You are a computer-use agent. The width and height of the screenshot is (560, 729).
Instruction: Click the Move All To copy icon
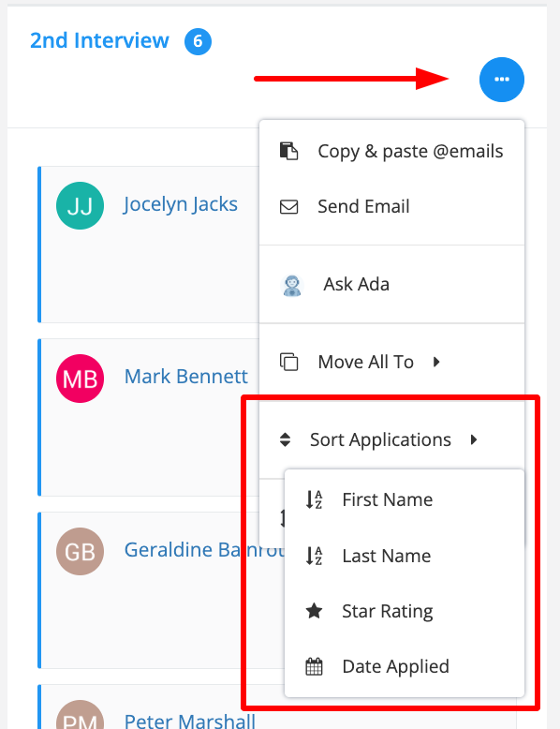(288, 362)
